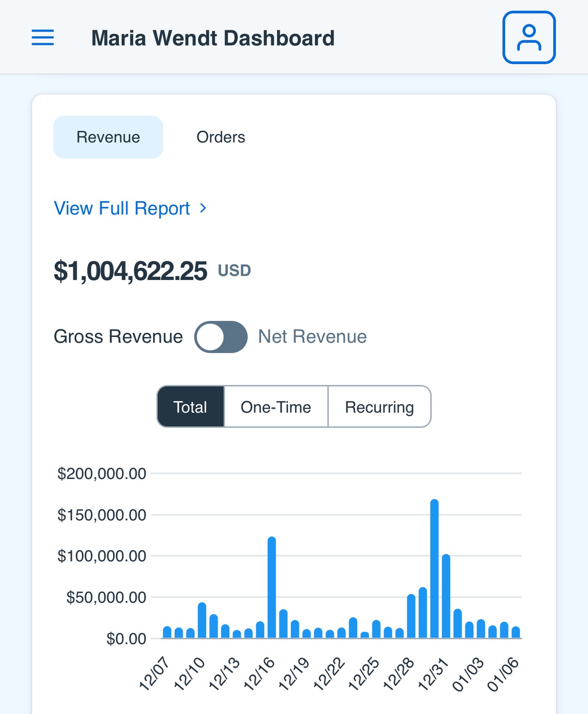Click the Net Revenue label

tap(312, 337)
